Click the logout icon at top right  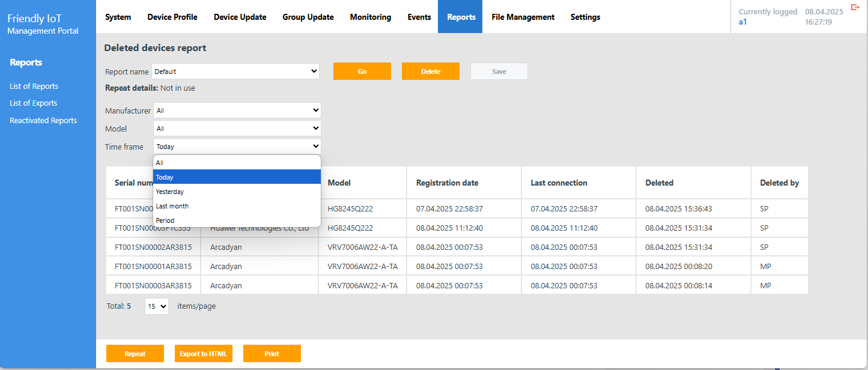[855, 7]
